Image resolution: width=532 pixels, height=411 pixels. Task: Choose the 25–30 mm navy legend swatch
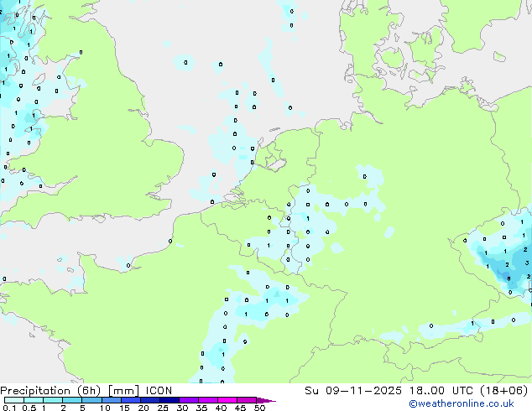[x=170, y=400]
